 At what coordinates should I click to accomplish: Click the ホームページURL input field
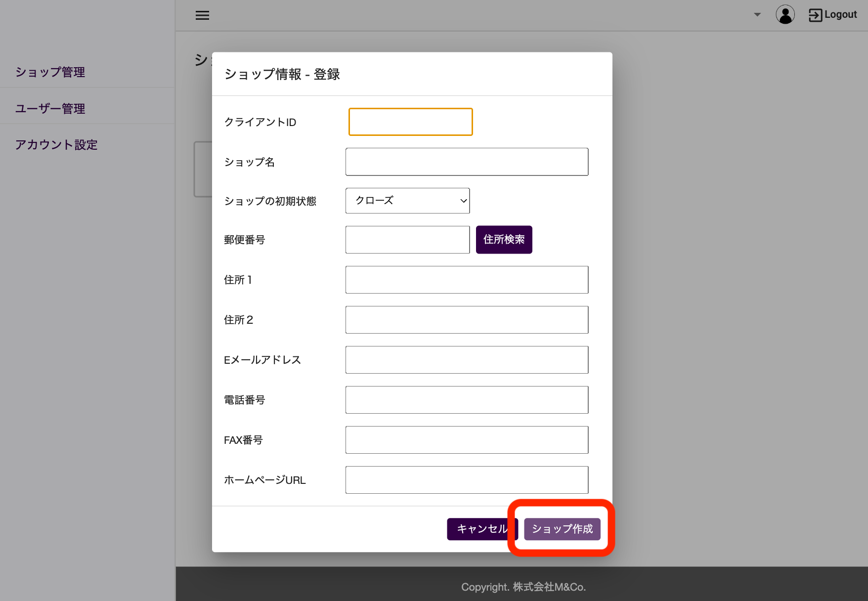(467, 480)
